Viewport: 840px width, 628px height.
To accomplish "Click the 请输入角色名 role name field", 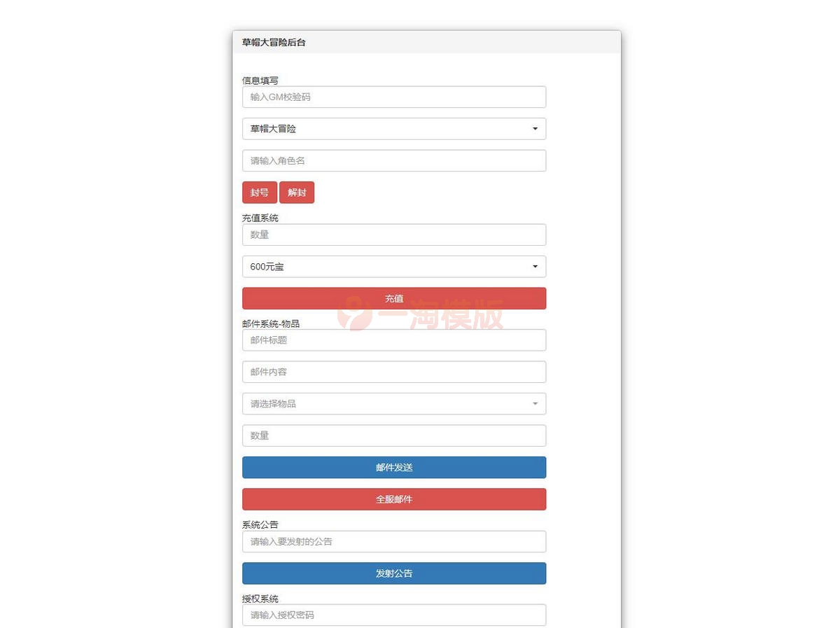I will coord(393,161).
